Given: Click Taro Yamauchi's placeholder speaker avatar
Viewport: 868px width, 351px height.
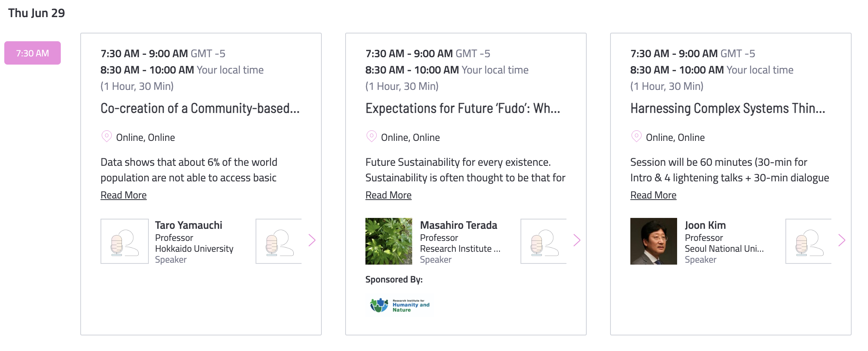Looking at the screenshot, I should [125, 241].
